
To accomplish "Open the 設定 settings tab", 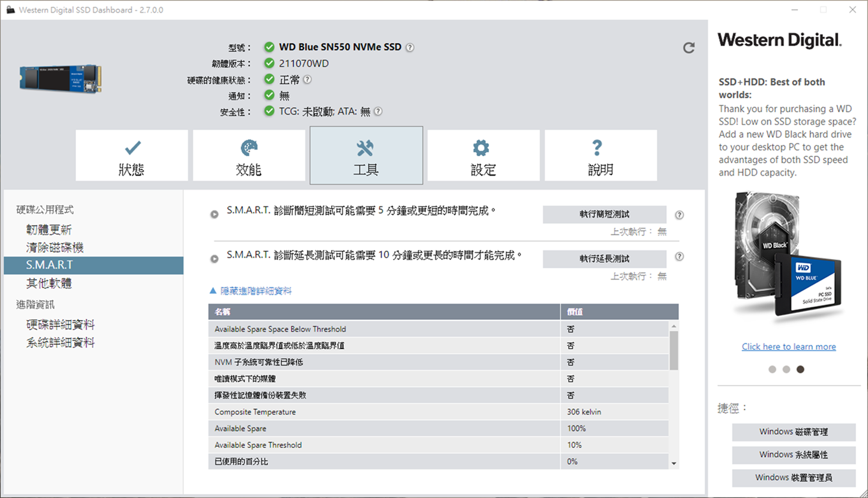I will 483,156.
